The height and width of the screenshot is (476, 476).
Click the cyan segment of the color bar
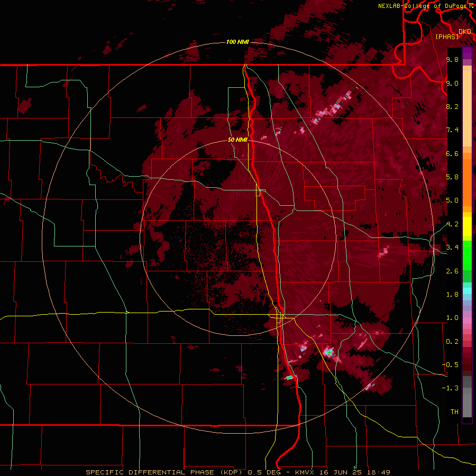(467, 290)
